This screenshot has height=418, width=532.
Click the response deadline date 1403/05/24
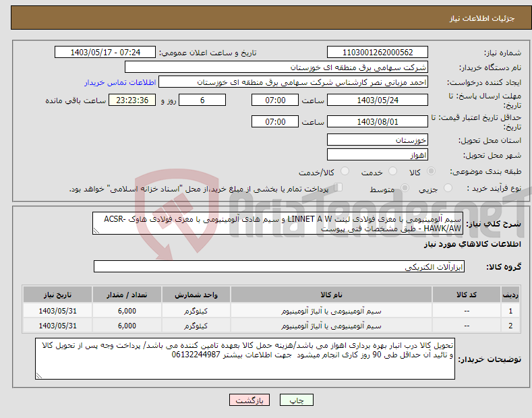[378, 100]
